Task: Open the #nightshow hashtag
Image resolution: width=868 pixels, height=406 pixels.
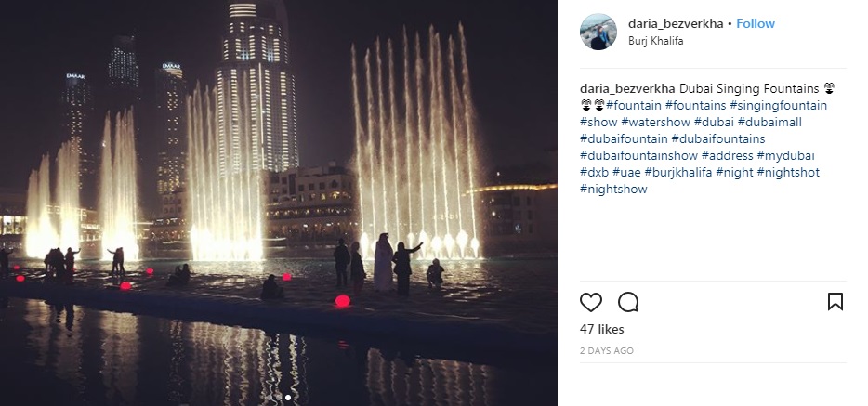Action: point(613,189)
